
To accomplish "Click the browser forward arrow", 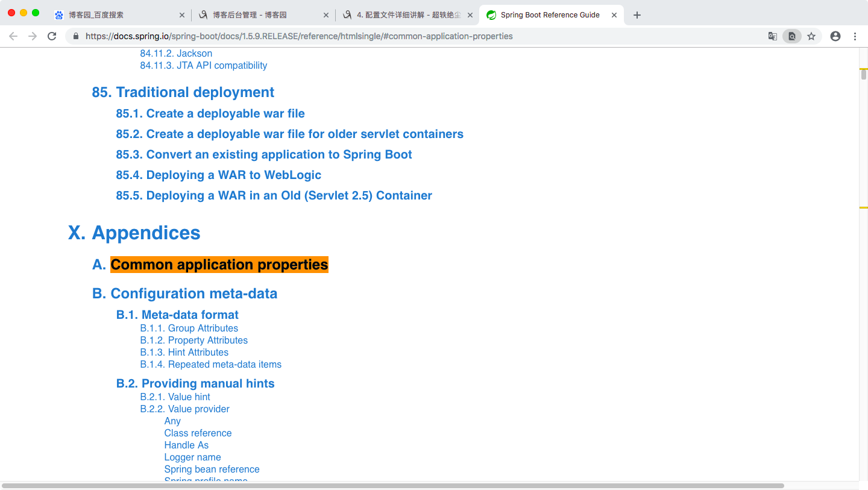I will 33,36.
